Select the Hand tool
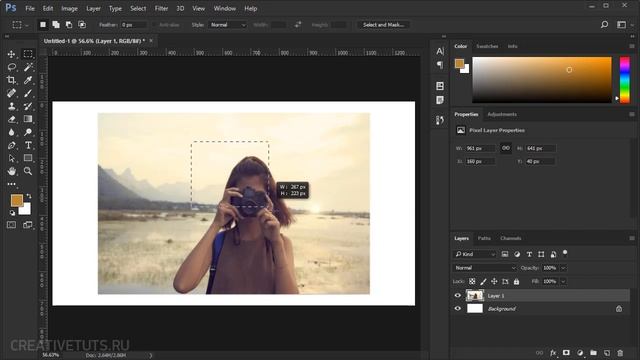 [11, 171]
